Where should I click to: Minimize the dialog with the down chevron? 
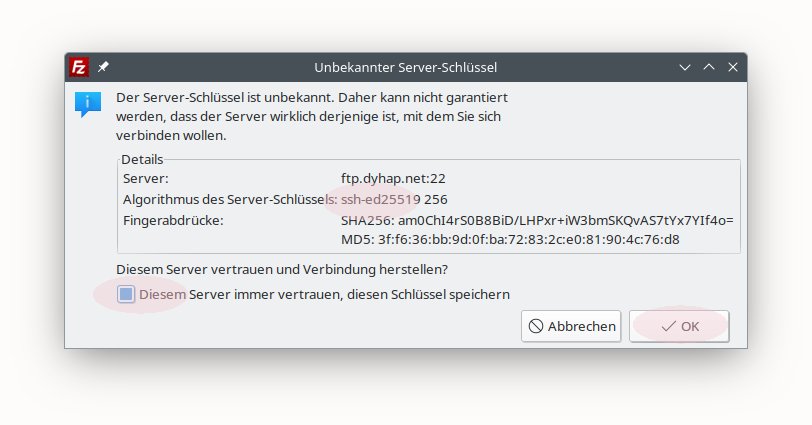(x=685, y=67)
